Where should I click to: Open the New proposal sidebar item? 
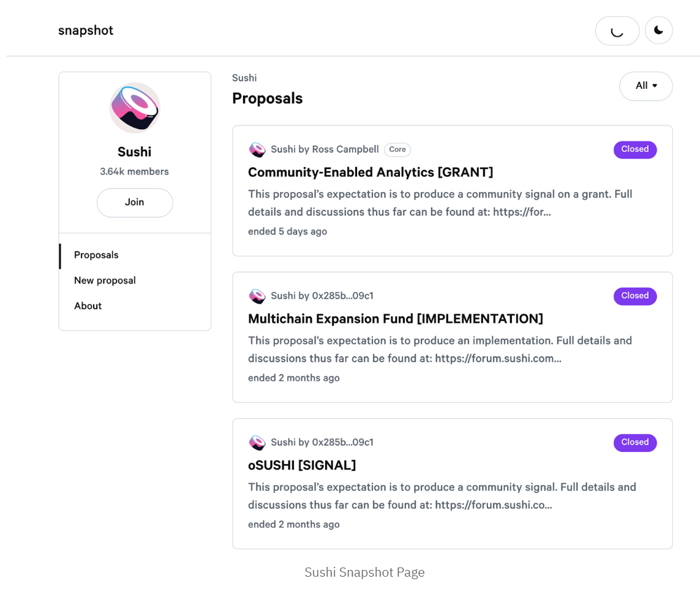pyautogui.click(x=105, y=280)
